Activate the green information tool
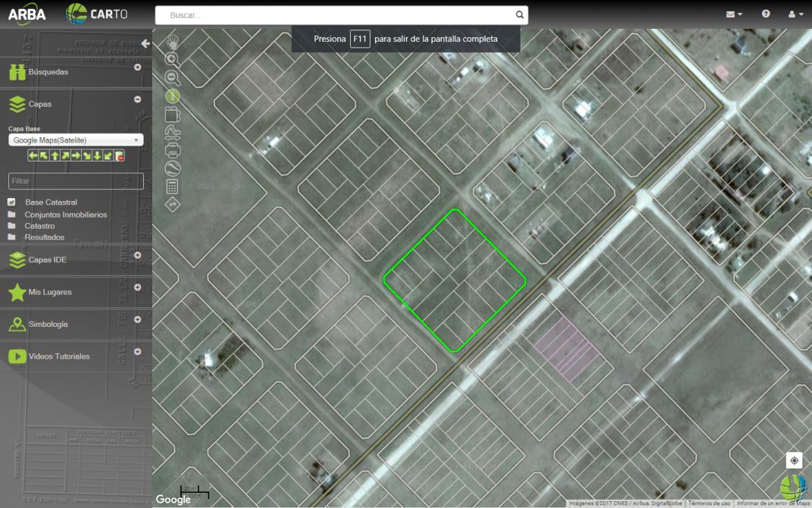Image resolution: width=812 pixels, height=508 pixels. 173,96
